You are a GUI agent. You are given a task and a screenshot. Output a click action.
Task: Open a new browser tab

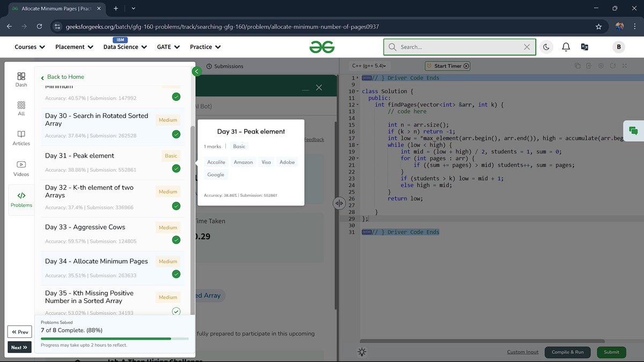coord(115,9)
